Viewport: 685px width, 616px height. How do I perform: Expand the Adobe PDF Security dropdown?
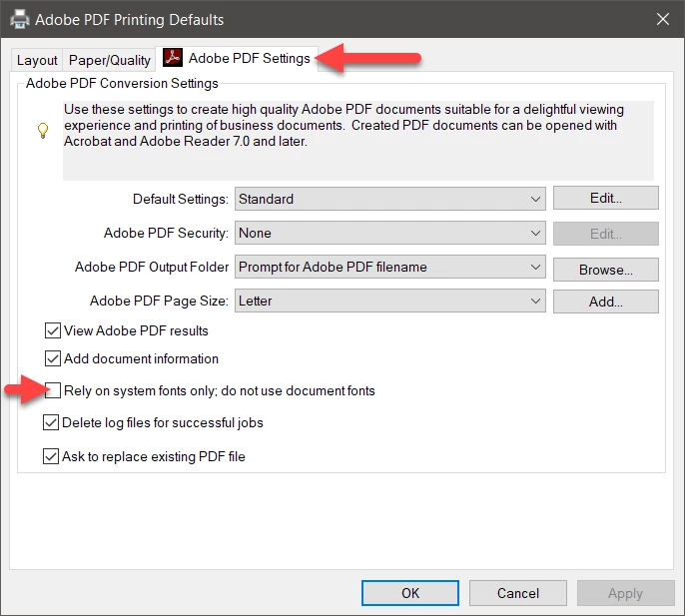(390, 233)
